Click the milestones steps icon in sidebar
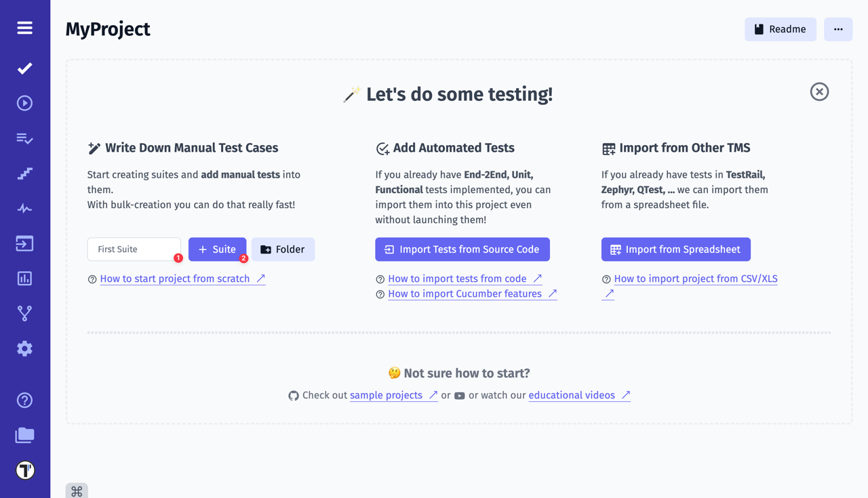This screenshot has width=868, height=498. click(x=24, y=173)
